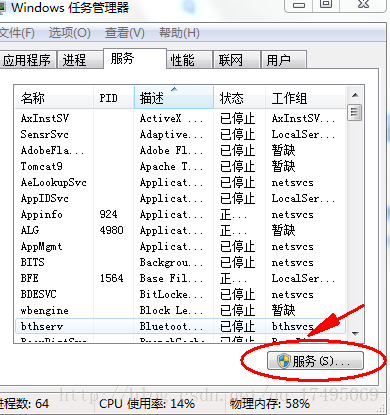
Task: Select the BITS service row
Action: tap(180, 262)
